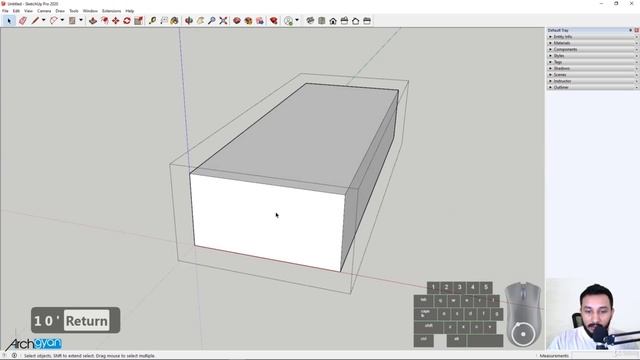The height and width of the screenshot is (360, 640).
Task: Select the Offset tool
Action: (104, 20)
